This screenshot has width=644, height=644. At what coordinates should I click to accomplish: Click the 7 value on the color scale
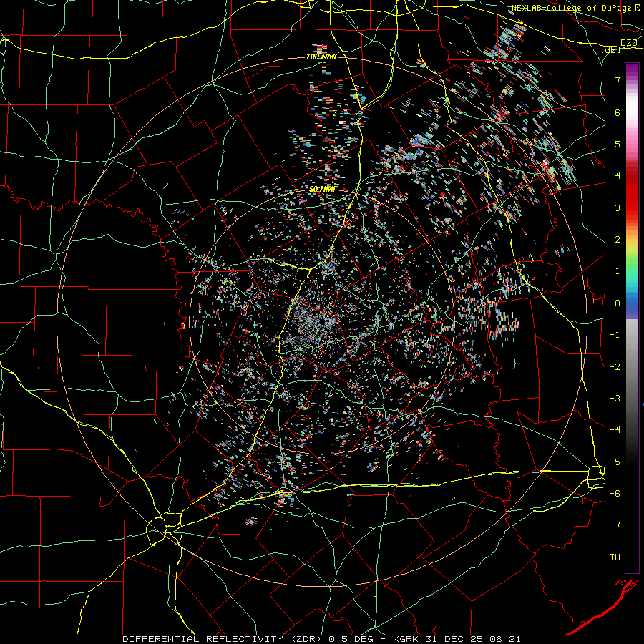click(x=618, y=80)
